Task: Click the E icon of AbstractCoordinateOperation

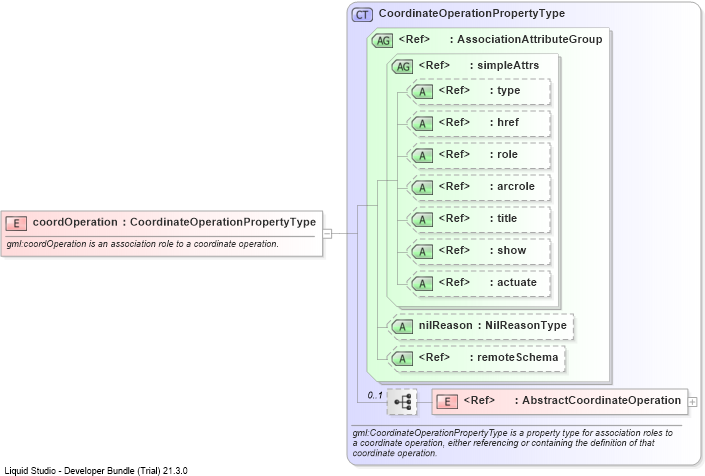Action: 447,401
